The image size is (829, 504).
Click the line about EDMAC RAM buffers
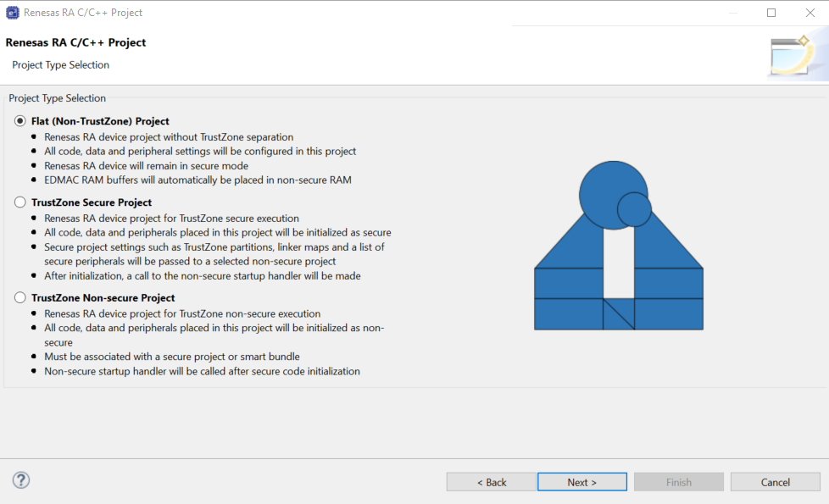coord(198,180)
